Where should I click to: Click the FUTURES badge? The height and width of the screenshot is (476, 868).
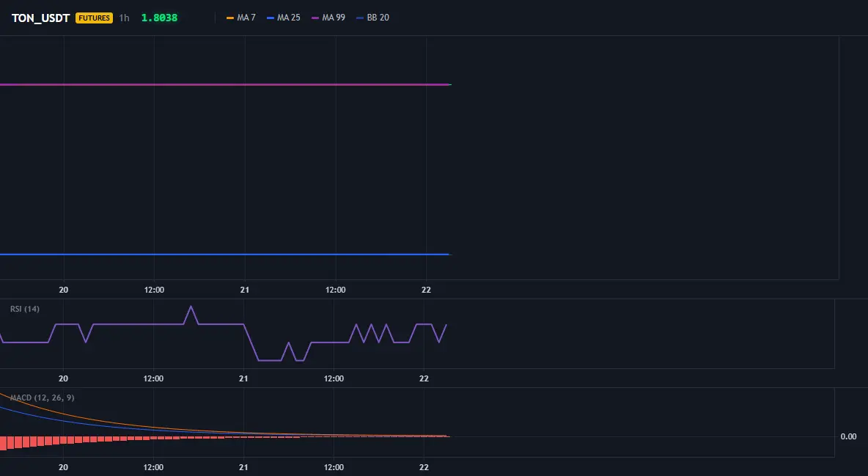pos(94,18)
